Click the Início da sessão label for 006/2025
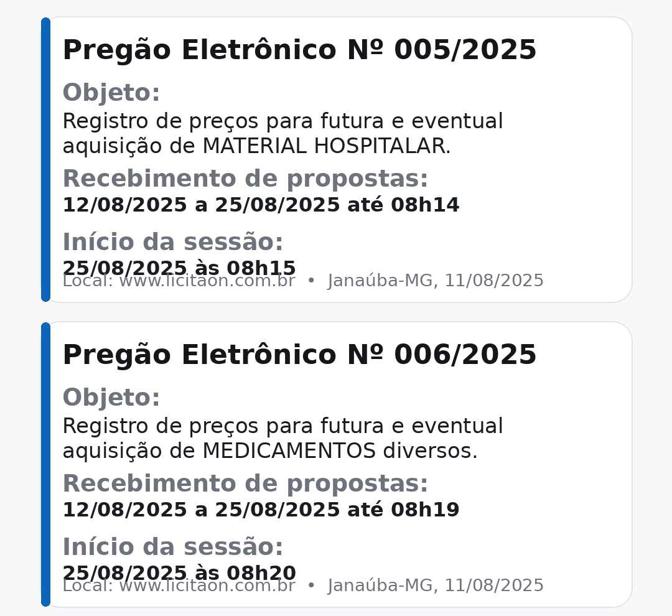This screenshot has height=616, width=672. click(173, 547)
